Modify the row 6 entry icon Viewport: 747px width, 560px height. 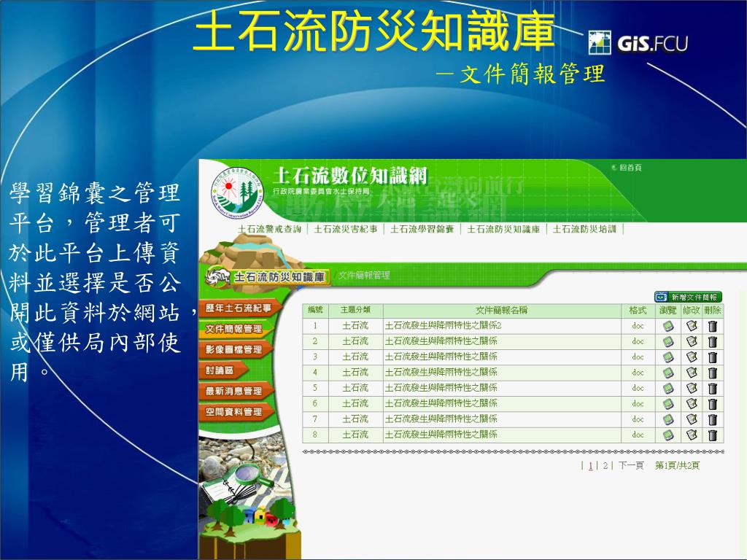point(692,404)
